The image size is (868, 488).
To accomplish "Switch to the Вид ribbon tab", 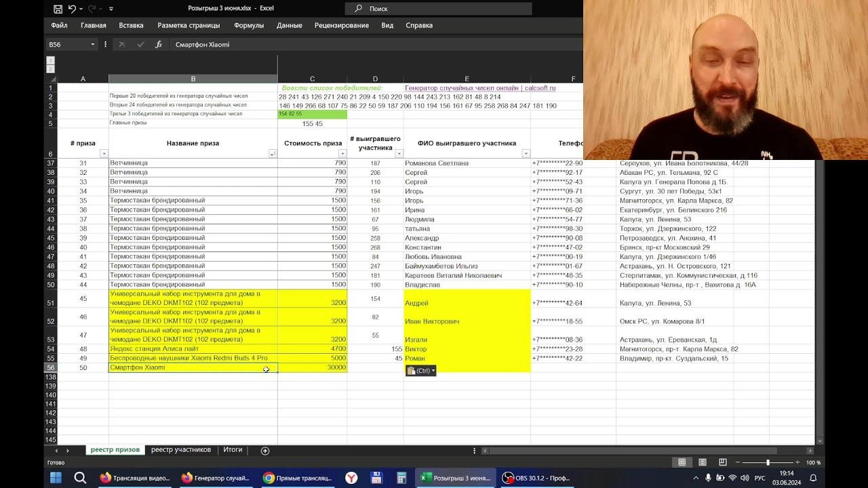I will click(387, 25).
